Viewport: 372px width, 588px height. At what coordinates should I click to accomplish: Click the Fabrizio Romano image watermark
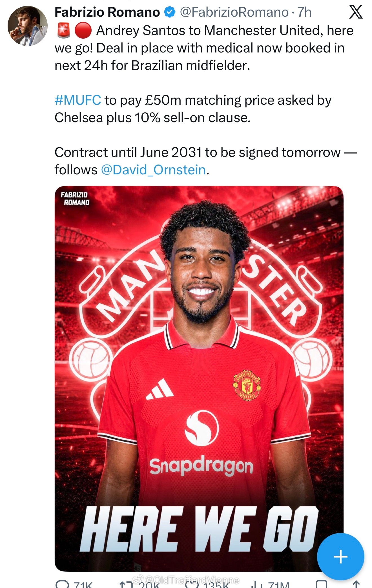75,198
